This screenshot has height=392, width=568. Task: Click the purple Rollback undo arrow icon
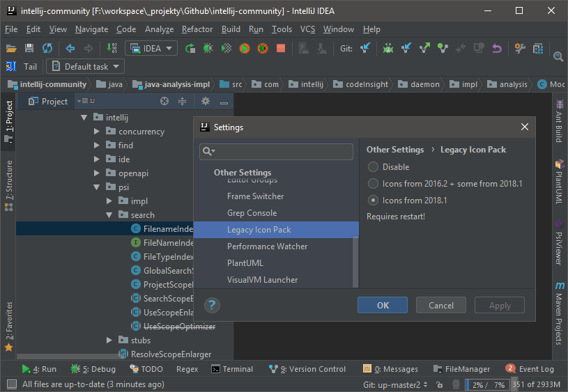[497, 48]
